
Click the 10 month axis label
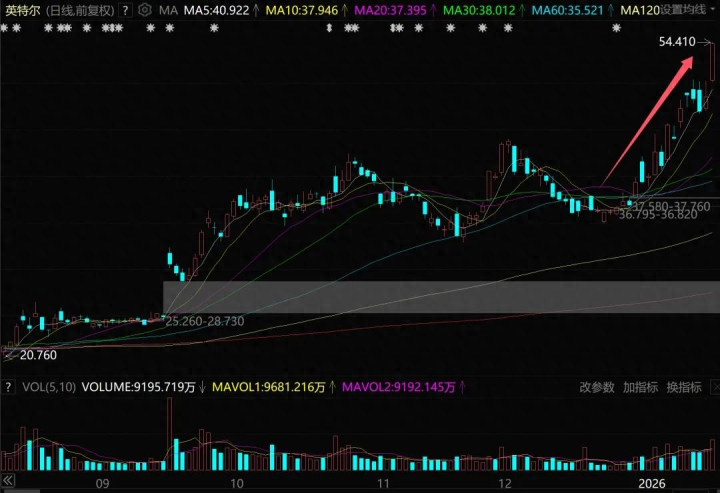click(236, 483)
